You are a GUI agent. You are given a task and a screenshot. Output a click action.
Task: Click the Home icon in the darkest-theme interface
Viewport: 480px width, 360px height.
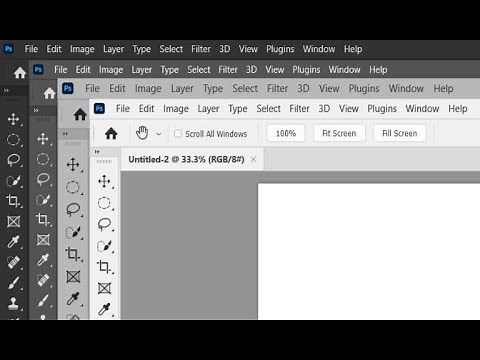pos(20,72)
